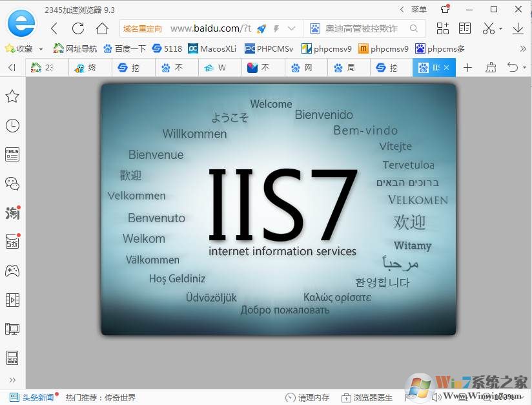Click the rocket acceleration icon in address bar
Viewport: 532px width, 405px height.
(x=261, y=29)
